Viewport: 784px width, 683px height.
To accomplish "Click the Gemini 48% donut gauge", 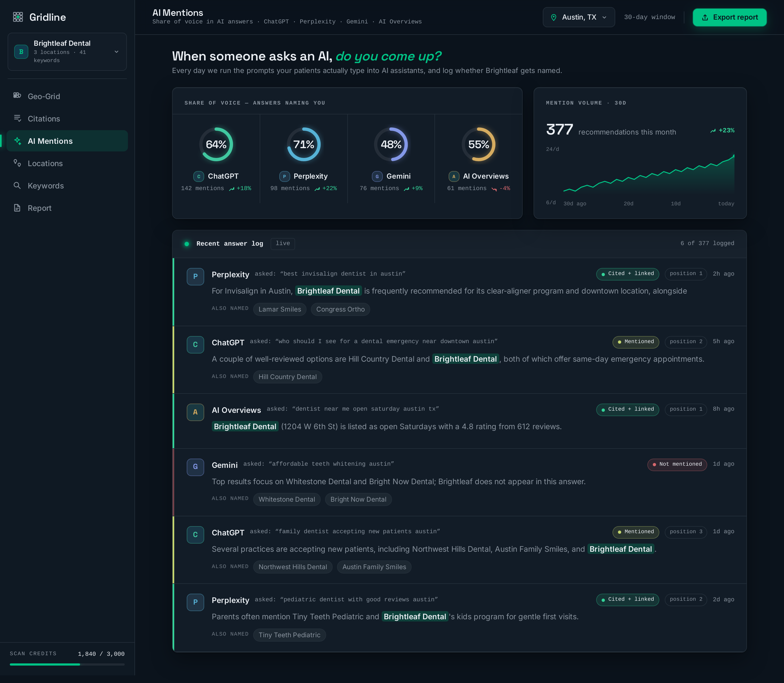I will click(391, 144).
